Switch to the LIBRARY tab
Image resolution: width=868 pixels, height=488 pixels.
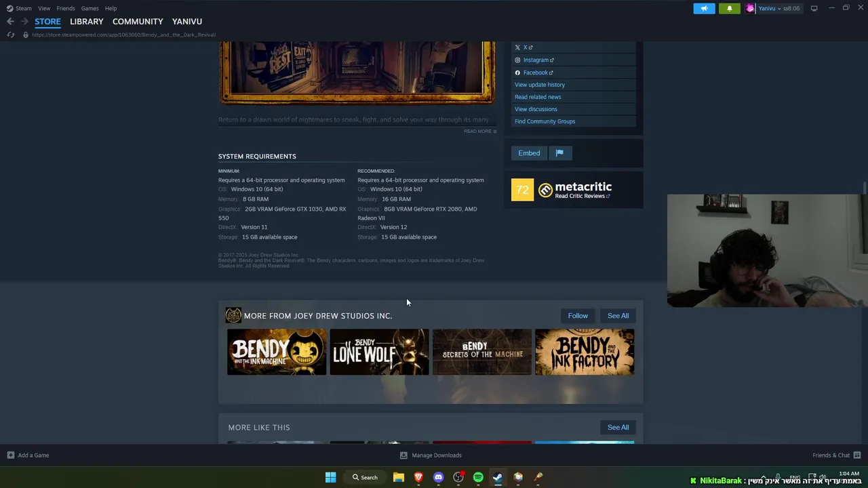tap(87, 22)
